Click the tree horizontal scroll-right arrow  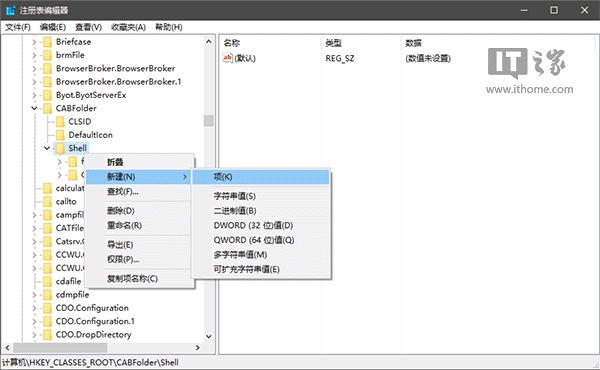[x=197, y=348]
